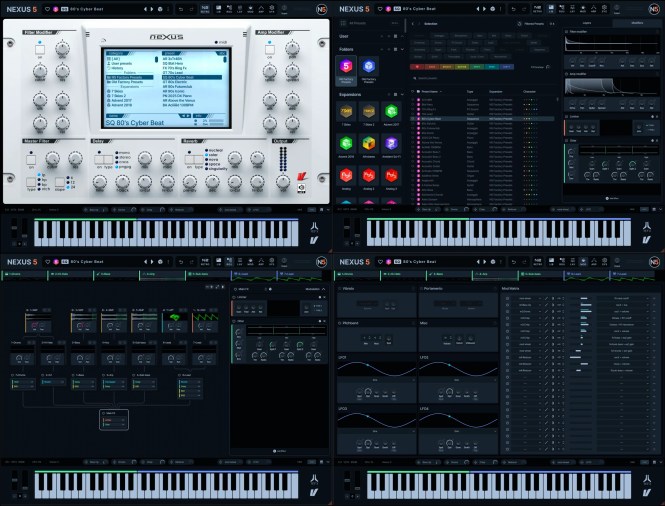Click the pink preset hexagon icon in retro-skin header
This screenshot has width=665, height=506.
[x=56, y=9]
